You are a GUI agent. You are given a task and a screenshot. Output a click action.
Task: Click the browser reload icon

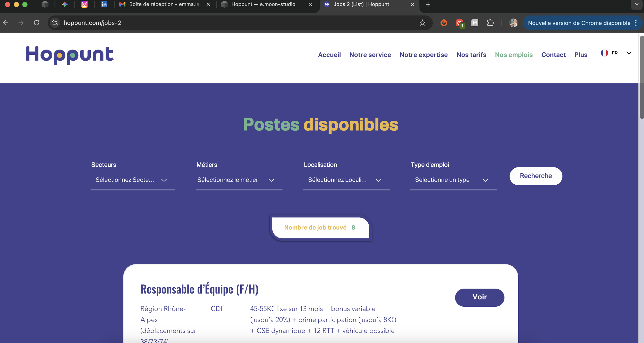point(37,23)
